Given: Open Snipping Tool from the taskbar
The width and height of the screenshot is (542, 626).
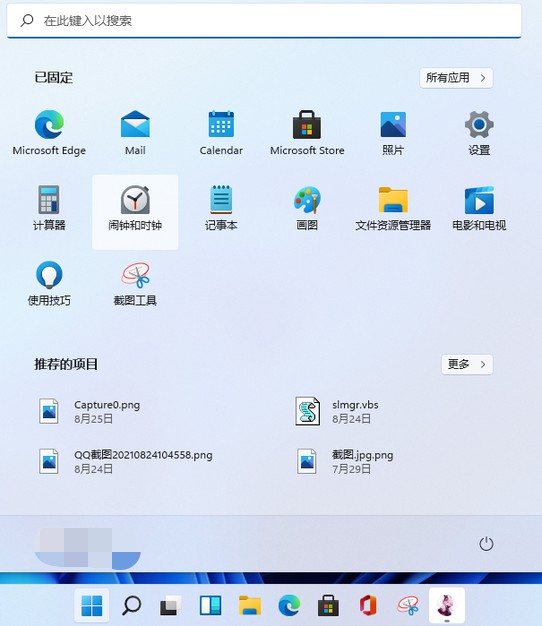Looking at the screenshot, I should [407, 606].
